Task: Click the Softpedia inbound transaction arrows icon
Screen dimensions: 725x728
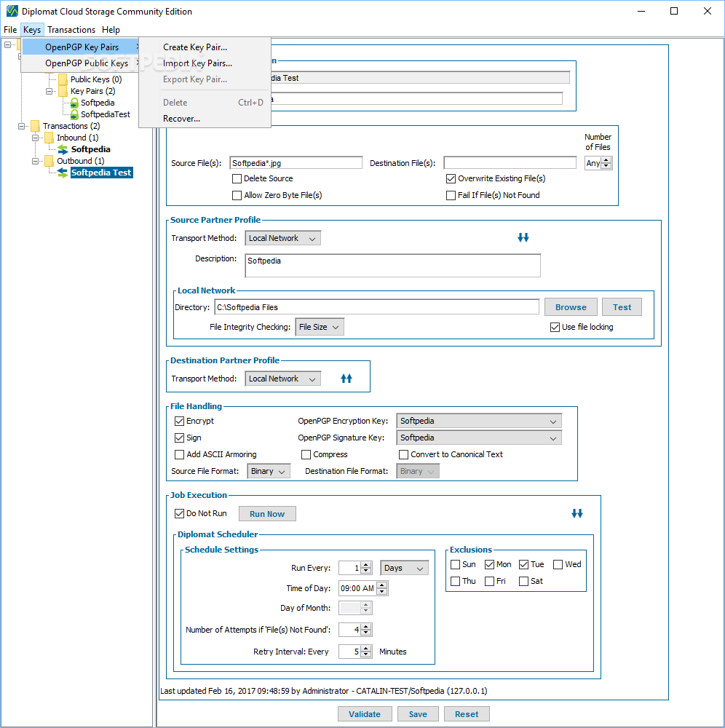Action: [x=63, y=149]
